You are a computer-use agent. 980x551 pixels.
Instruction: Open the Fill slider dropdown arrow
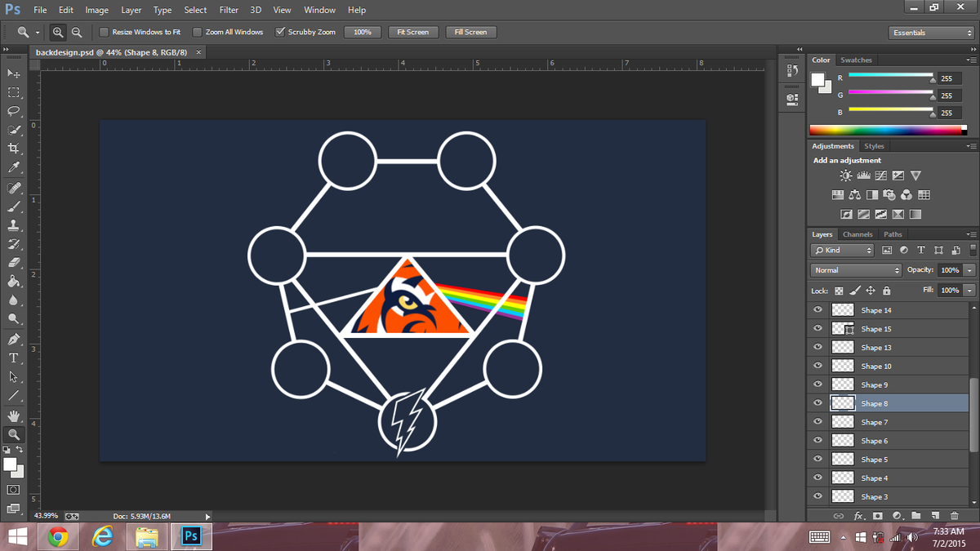click(969, 290)
